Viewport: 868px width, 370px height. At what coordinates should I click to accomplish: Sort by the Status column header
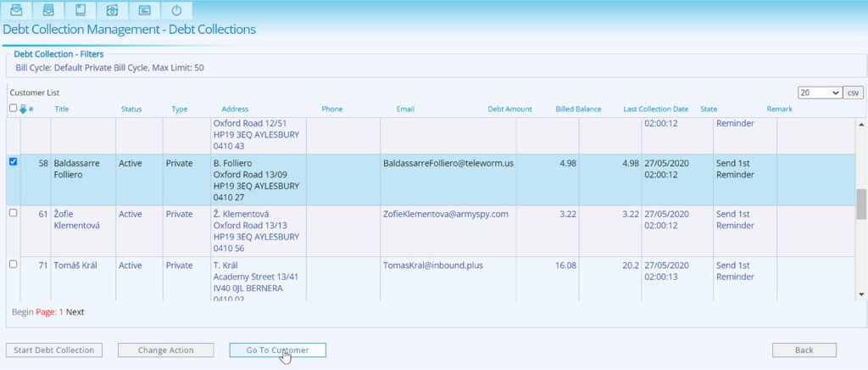click(131, 109)
